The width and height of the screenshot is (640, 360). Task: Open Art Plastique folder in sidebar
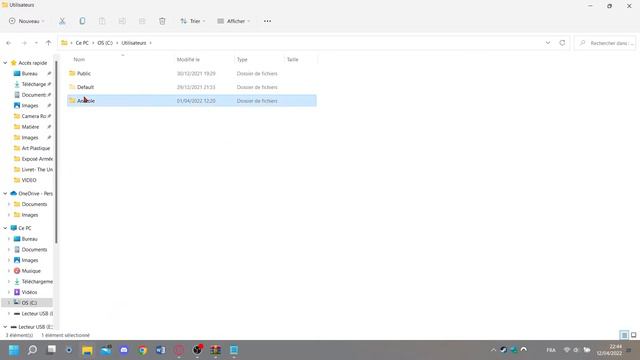tap(33, 148)
